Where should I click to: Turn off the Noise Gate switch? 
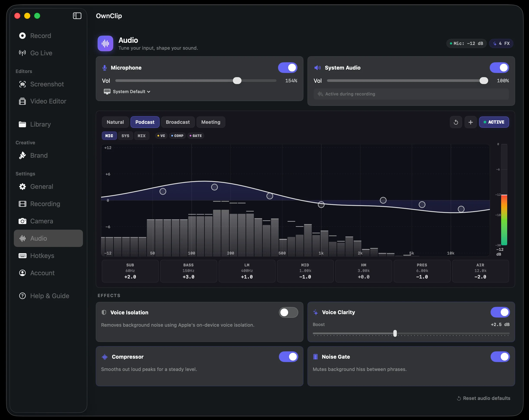click(500, 356)
